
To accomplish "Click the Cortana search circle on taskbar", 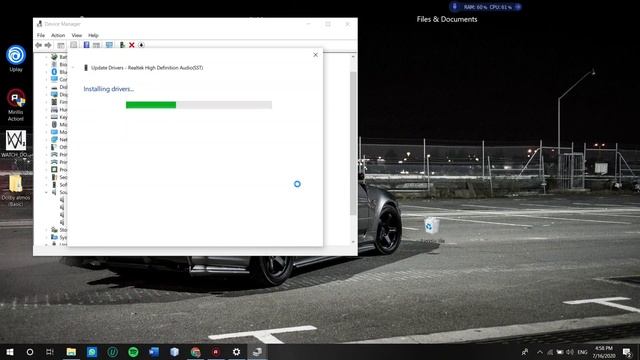I will coord(30,352).
